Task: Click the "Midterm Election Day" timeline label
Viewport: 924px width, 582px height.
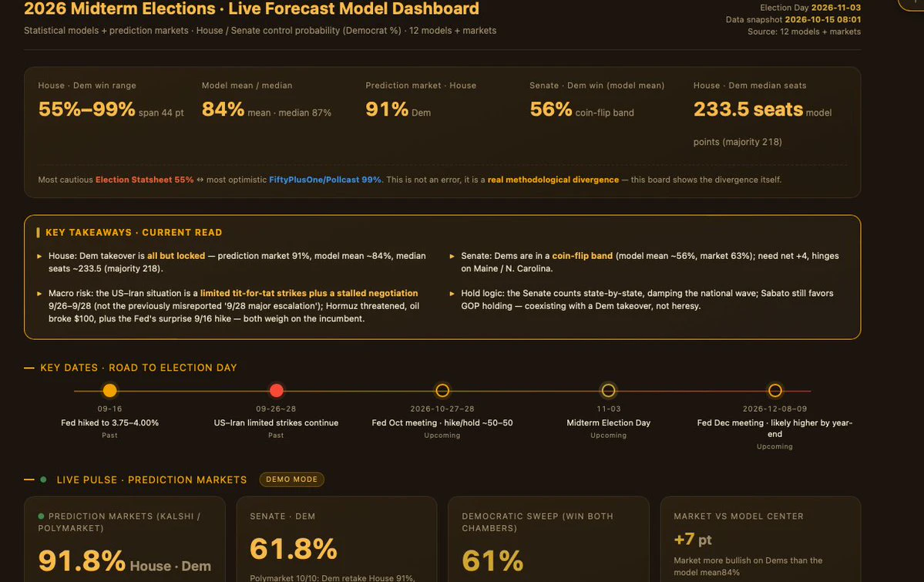Action: point(609,422)
